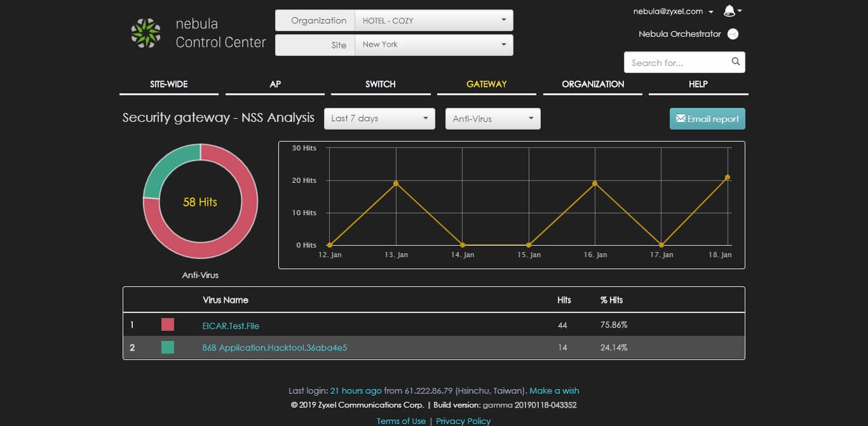Click the 12. Jan data point on chart

329,245
